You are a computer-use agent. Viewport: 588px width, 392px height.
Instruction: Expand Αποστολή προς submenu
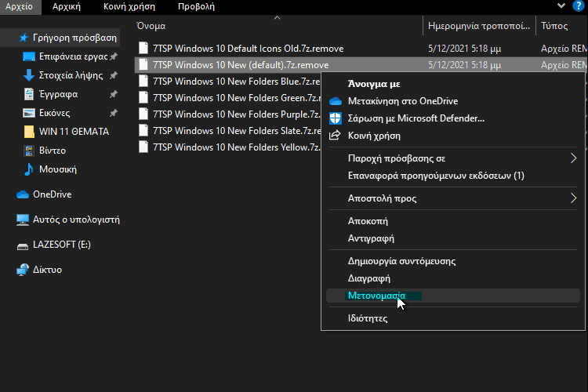point(453,198)
